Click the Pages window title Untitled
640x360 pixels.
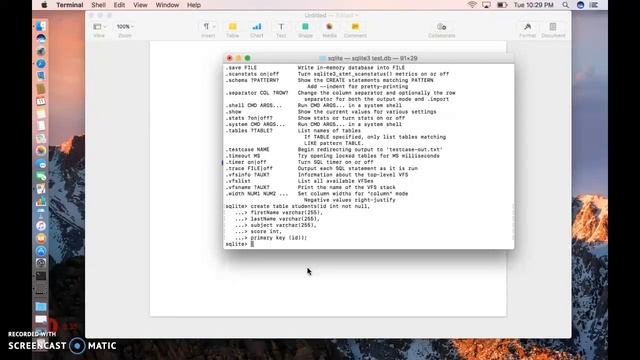[316, 16]
